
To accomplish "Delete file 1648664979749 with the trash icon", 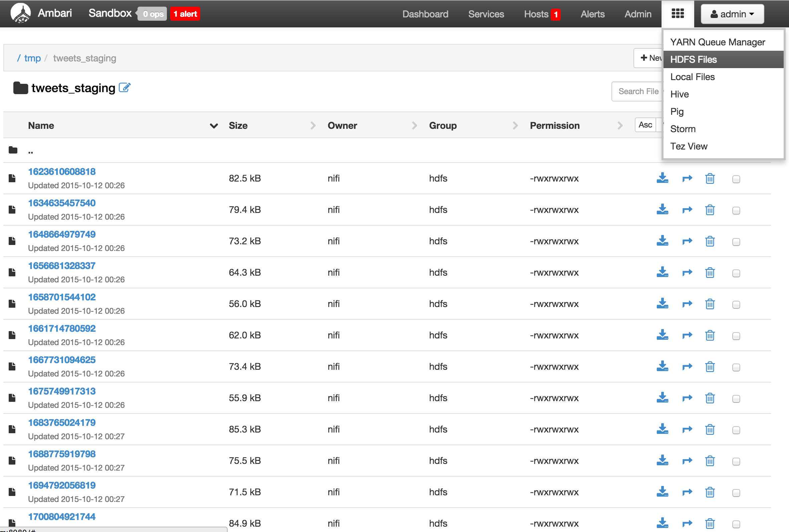I will point(710,241).
